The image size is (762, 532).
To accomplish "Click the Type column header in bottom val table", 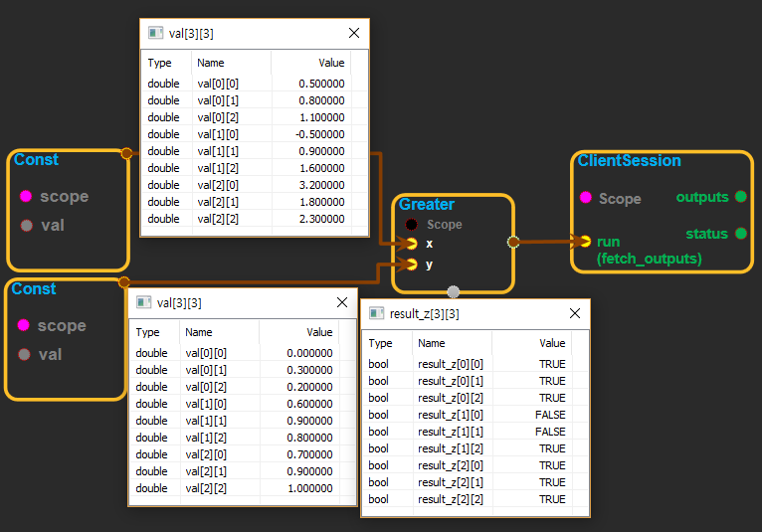I will pos(147,332).
